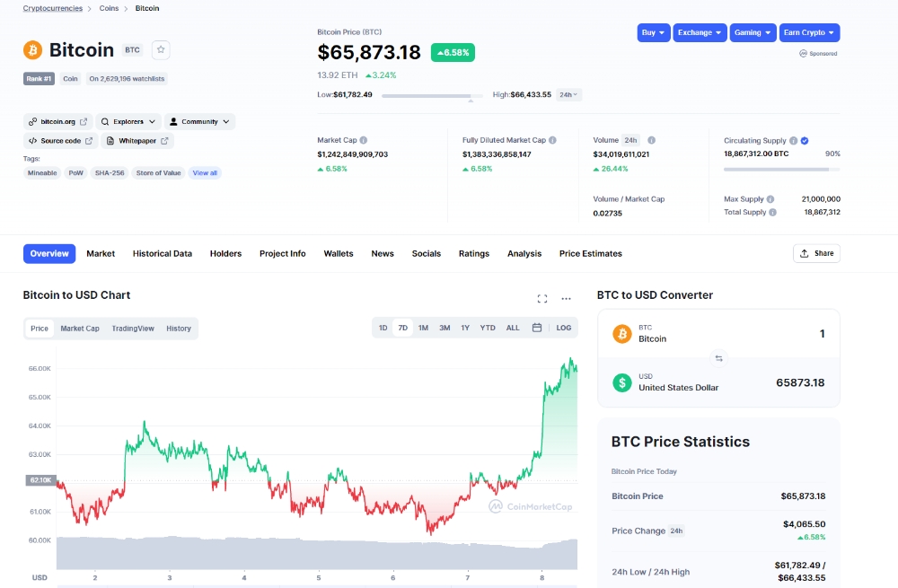Click Coins breadcrumb link
The width and height of the screenshot is (898, 588).
coord(109,8)
